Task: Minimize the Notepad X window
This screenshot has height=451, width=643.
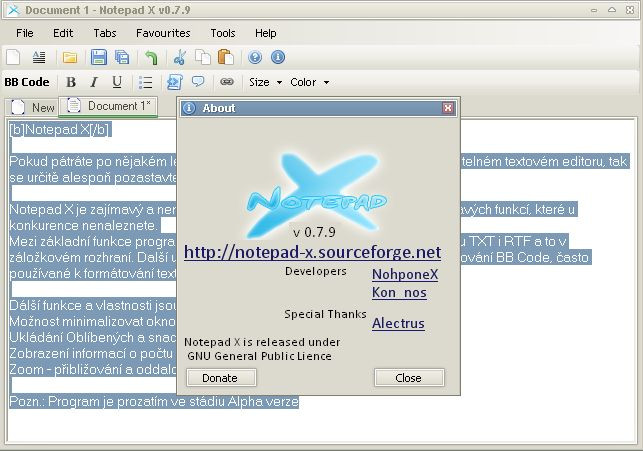Action: (594, 10)
